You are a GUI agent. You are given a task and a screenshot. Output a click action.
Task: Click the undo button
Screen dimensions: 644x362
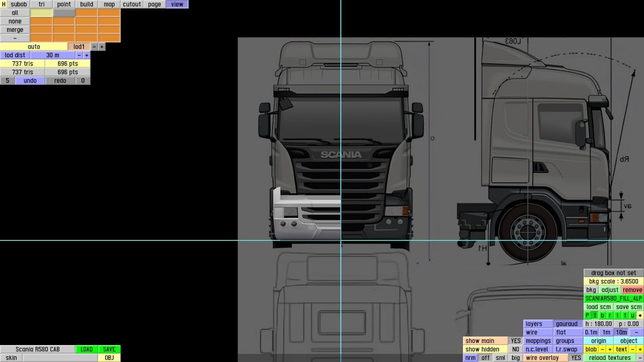(30, 81)
